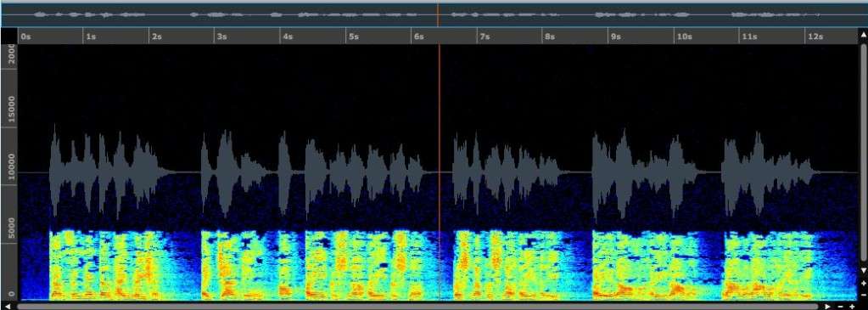Click the vertical scrollbar thumb

[x=863, y=152]
